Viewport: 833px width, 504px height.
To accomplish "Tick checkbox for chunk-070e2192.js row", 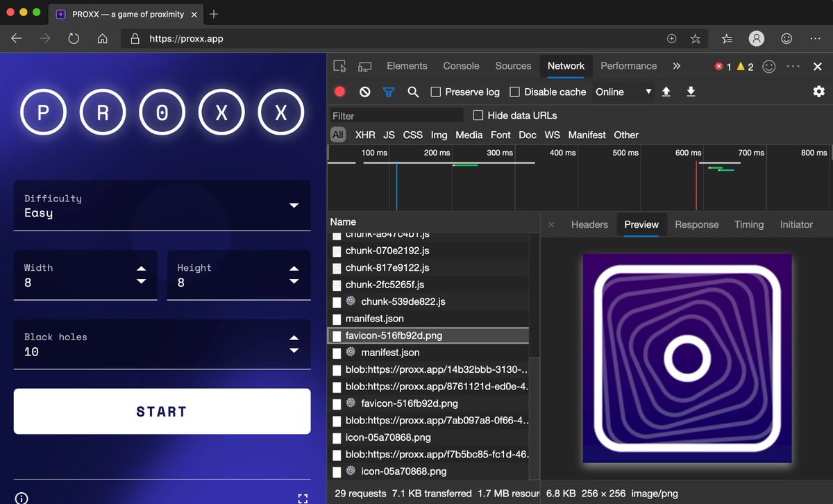I will [x=337, y=251].
